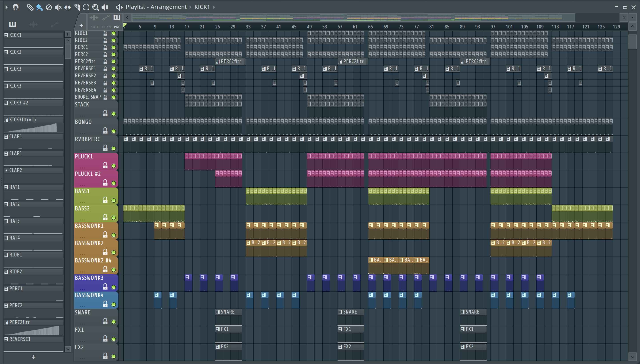Open the Arrangement selector arrow
This screenshot has height=364, width=640.
point(190,7)
